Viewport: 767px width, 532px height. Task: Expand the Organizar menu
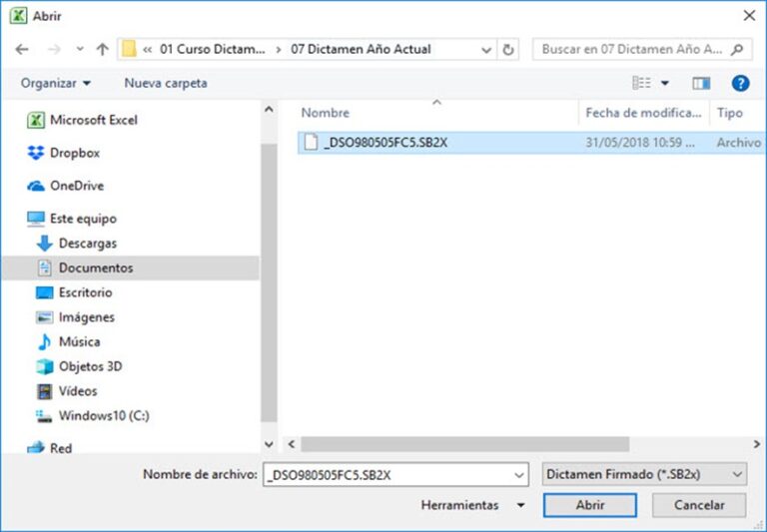[x=56, y=83]
